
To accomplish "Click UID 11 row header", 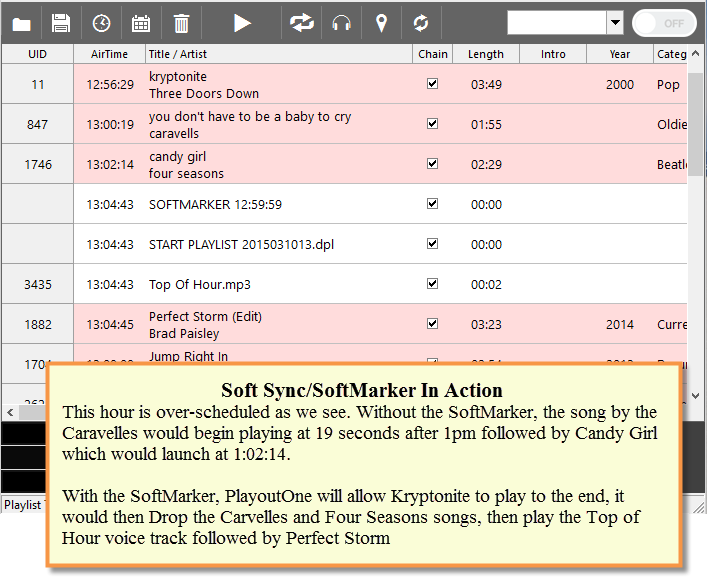I will click(x=37, y=84).
